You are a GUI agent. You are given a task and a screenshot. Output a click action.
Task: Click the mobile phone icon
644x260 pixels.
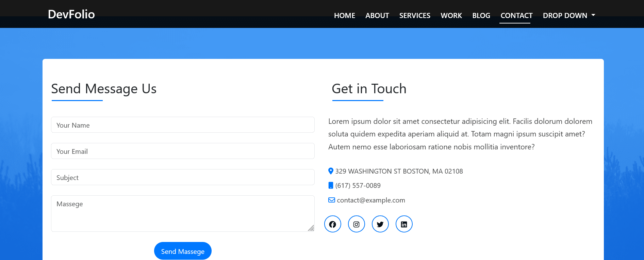pyautogui.click(x=331, y=185)
